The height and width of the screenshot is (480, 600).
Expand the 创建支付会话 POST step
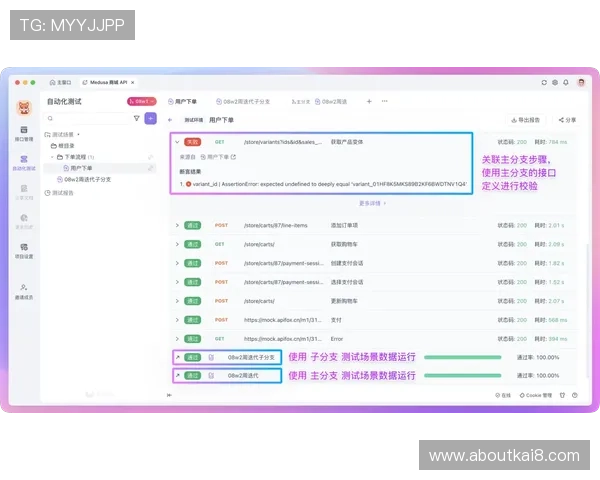[177, 263]
